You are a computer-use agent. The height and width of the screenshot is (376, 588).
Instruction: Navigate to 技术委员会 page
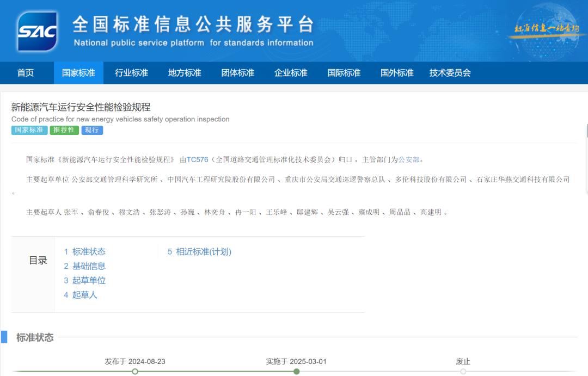coord(450,73)
